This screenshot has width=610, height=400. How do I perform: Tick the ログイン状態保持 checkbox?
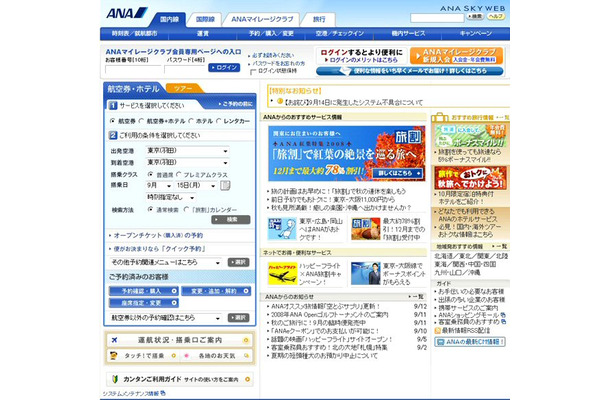tap(253, 72)
